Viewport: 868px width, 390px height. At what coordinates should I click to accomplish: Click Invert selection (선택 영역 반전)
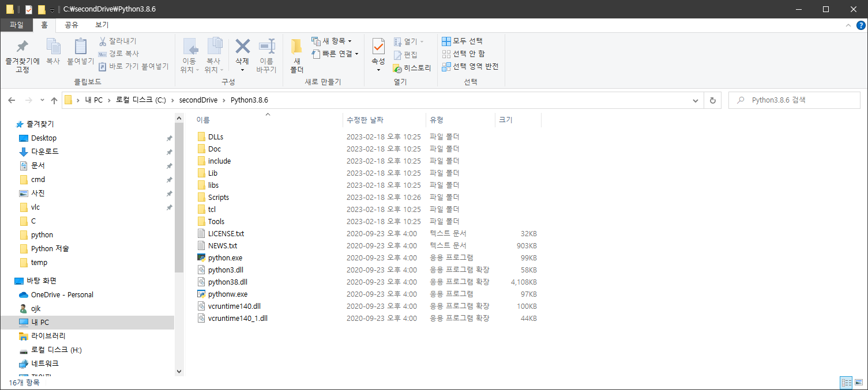pyautogui.click(x=469, y=66)
